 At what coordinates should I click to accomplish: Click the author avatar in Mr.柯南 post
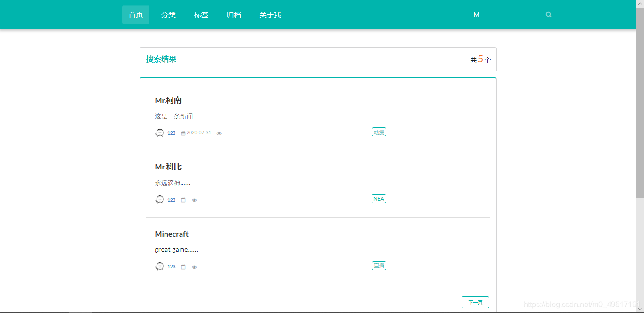coord(159,133)
